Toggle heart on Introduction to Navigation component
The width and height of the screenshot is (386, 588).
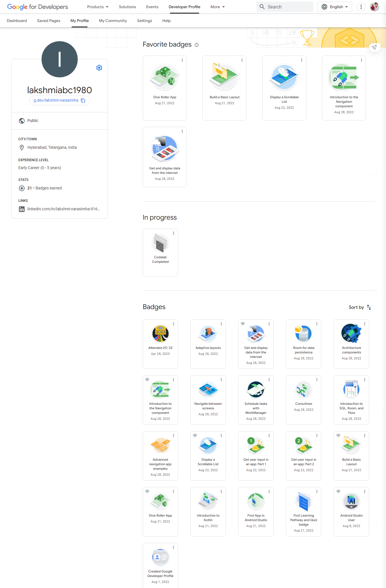click(x=147, y=380)
